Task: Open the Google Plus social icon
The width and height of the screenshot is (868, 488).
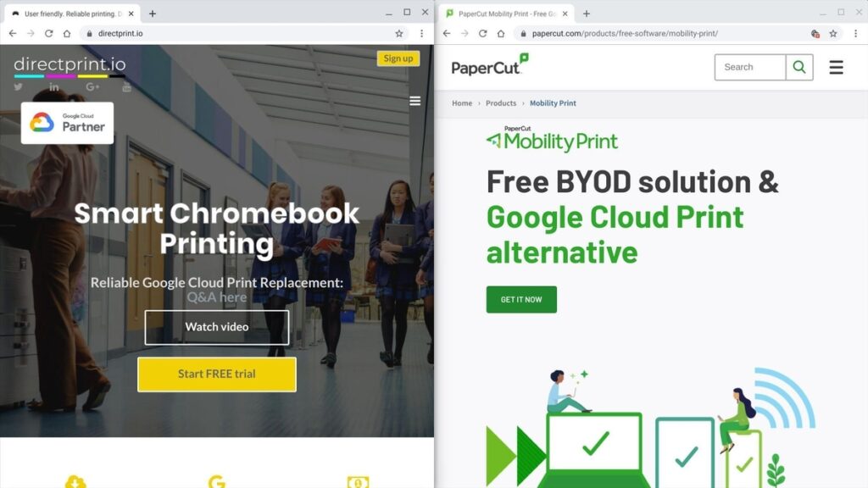Action: [x=92, y=87]
